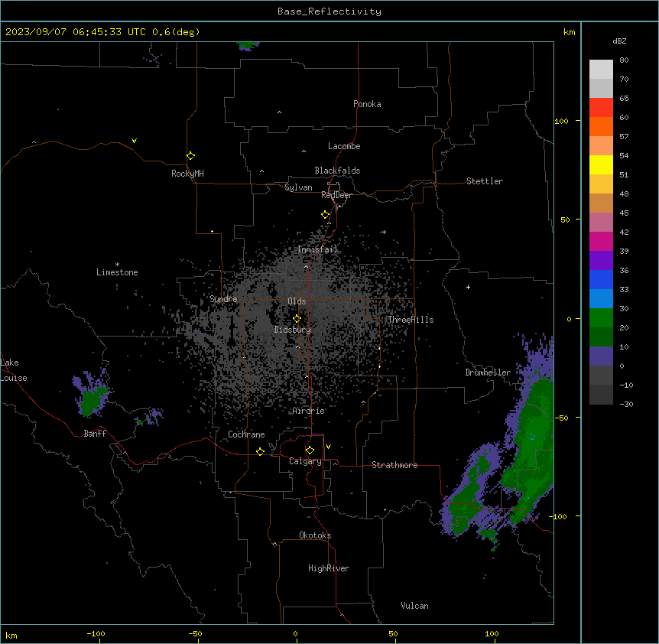659x644 pixels.
Task: Click the white caret marker left of Lacombe
Action: pos(304,151)
